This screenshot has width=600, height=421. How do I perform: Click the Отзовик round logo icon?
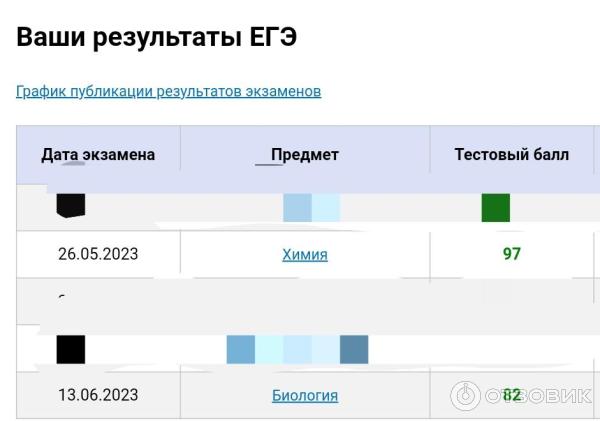[466, 395]
